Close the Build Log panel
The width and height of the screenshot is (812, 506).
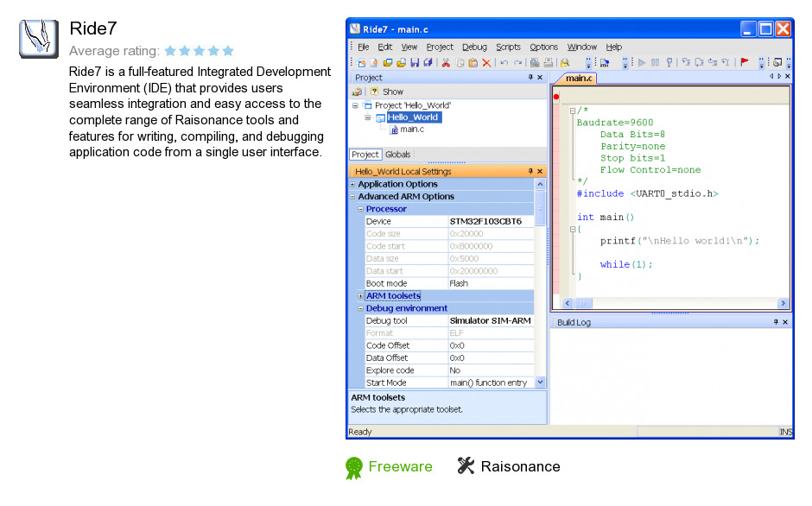[785, 322]
